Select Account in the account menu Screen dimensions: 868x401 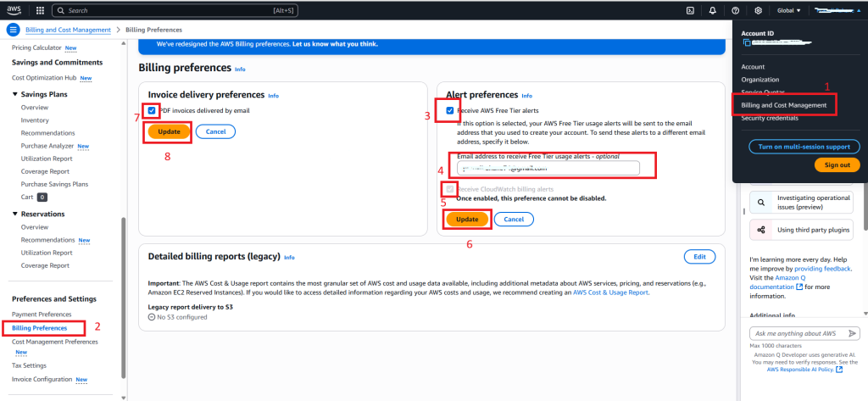click(x=753, y=66)
